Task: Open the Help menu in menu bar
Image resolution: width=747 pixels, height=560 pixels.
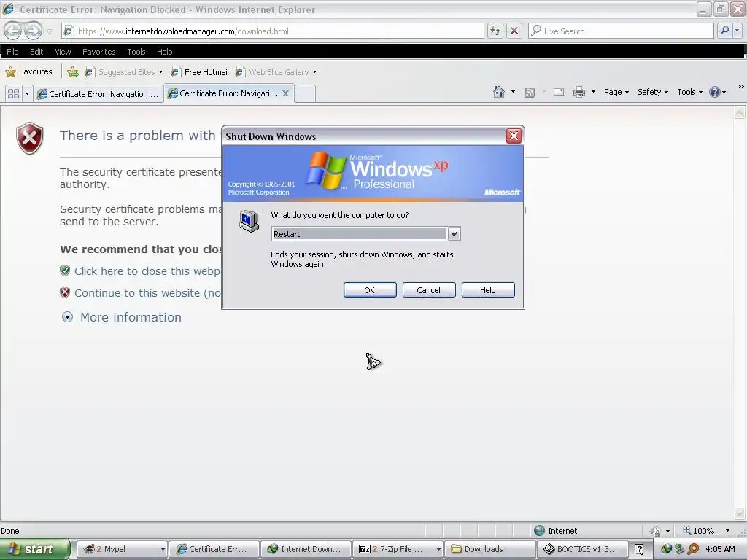Action: click(164, 52)
